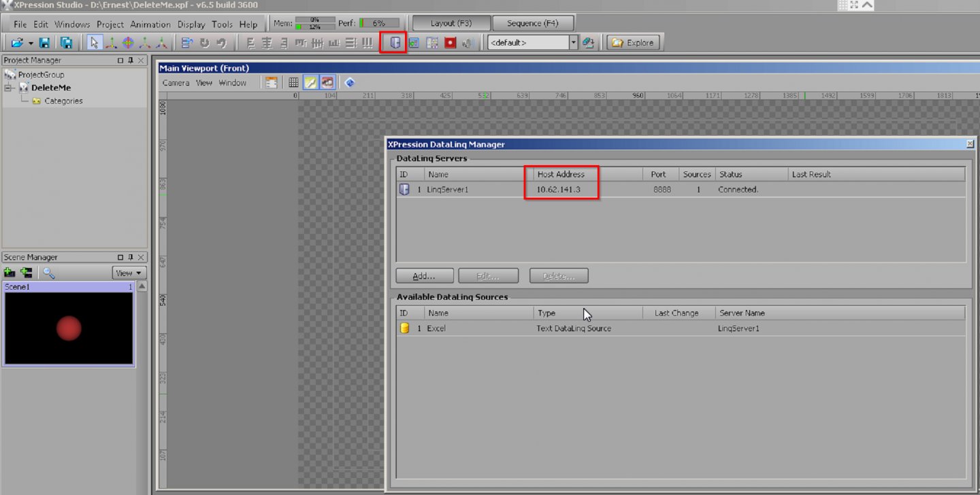
Task: Pin the Project Manager panel
Action: 131,61
